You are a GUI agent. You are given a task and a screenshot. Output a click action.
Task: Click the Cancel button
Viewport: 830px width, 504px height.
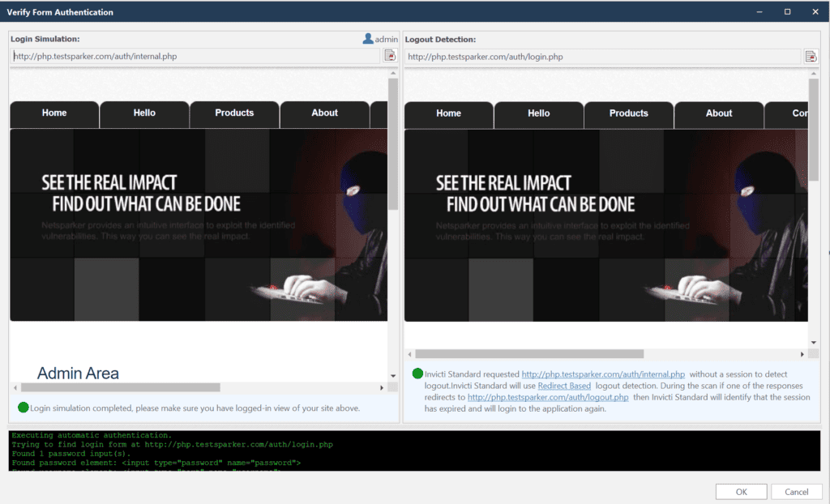pos(796,492)
